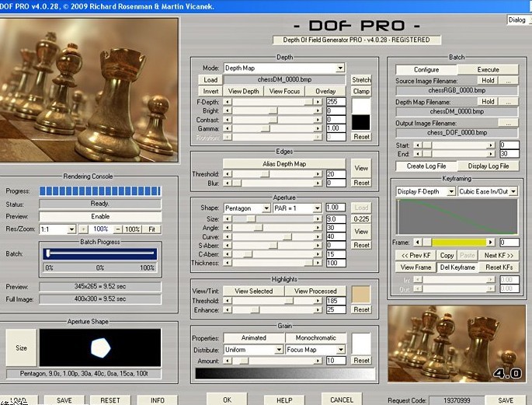
Task: Click Batch Start slider right arrow
Action: click(491, 145)
